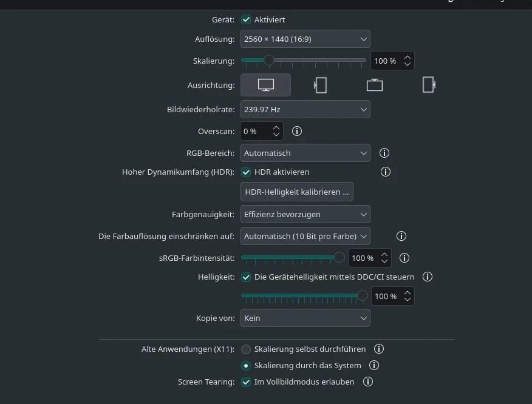Choose the portrait rotated-right orientation icon
The image size is (532, 404).
coord(429,85)
